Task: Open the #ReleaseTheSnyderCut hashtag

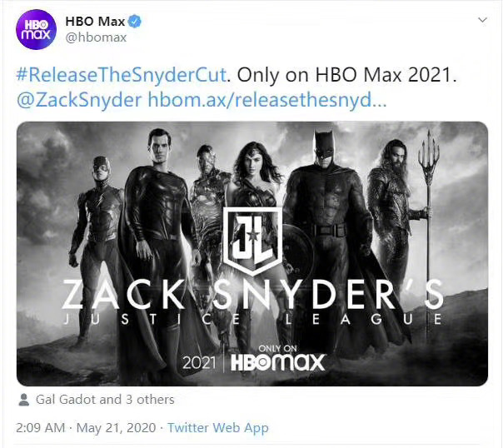Action: click(122, 75)
